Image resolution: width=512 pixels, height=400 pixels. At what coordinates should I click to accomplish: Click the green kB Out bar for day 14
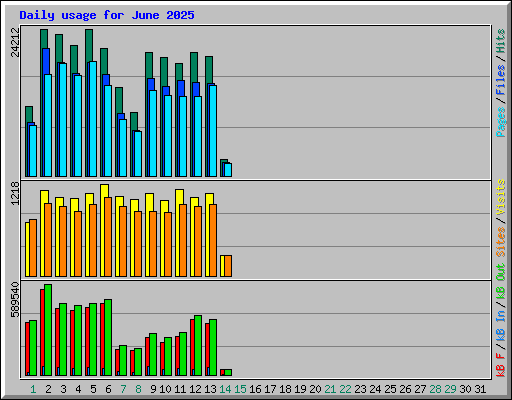(x=228, y=372)
